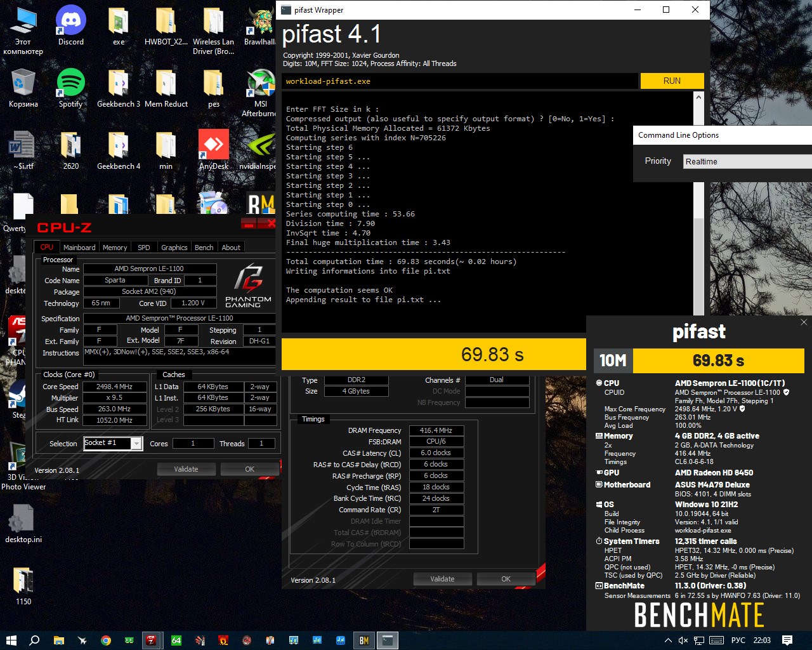Viewport: 812px width, 650px height.
Task: Switch to CPU tab in CPU-Z
Action: point(47,247)
